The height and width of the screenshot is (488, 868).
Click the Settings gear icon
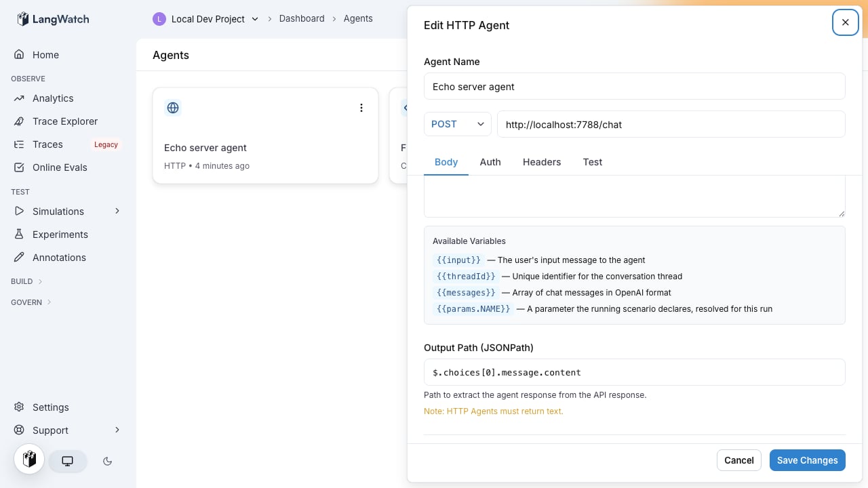point(19,407)
